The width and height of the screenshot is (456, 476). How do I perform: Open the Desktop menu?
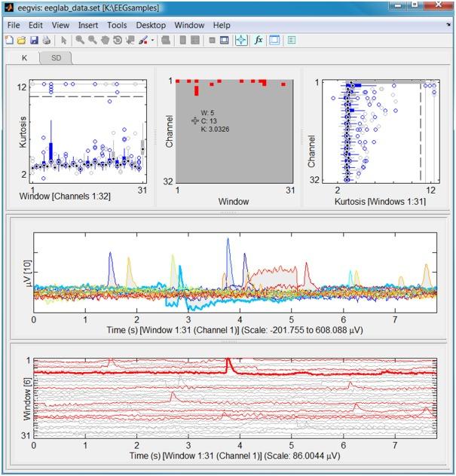(x=151, y=25)
